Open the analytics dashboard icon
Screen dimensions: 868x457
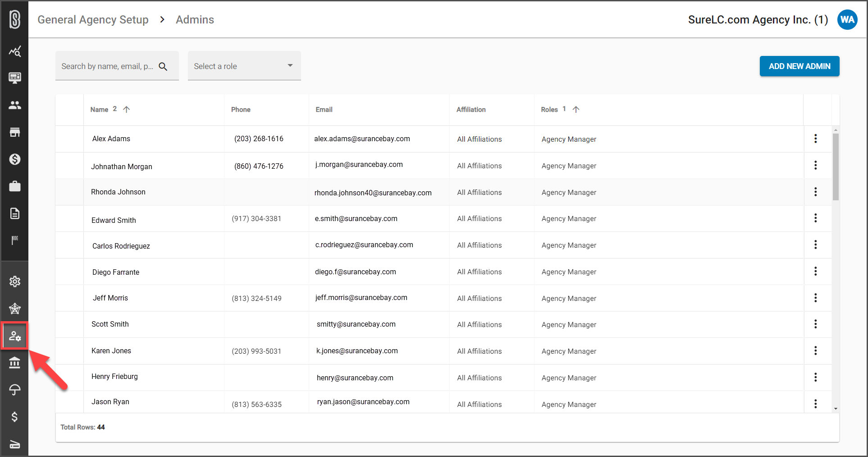(15, 51)
